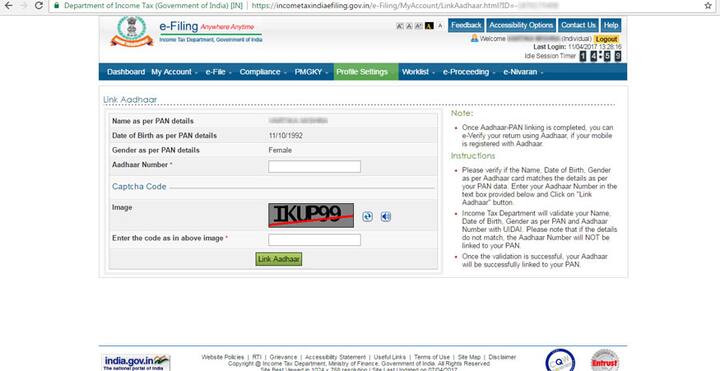Bookmark the page with the star icon
This screenshot has height=371, width=720.
pos(708,6)
